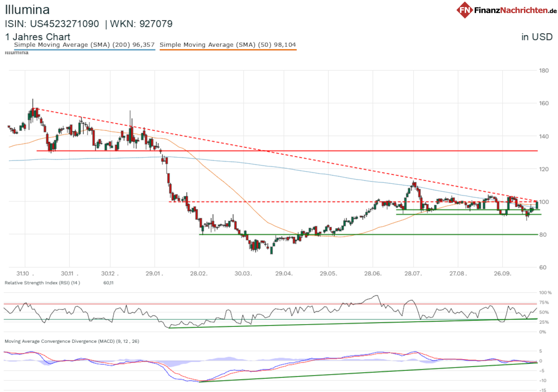Select the Illumina chart title
558x392 pixels.
coord(27,10)
